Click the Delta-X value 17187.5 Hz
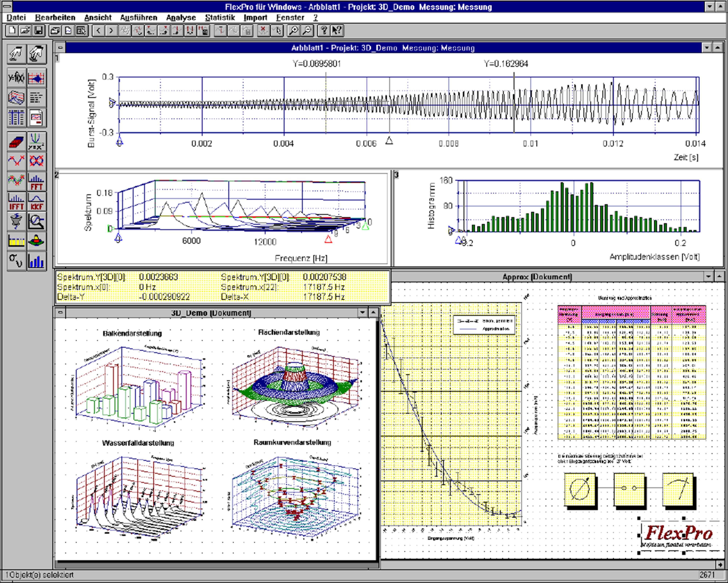728x583 pixels. point(324,297)
